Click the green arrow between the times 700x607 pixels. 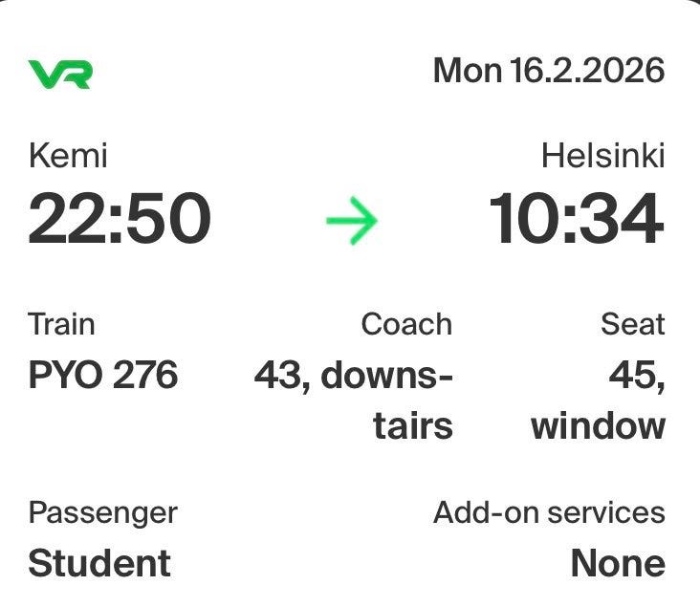351,221
